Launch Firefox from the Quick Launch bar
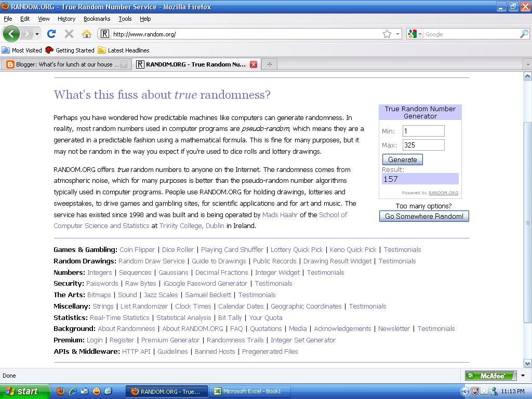The width and height of the screenshot is (532, 399). [x=61, y=391]
